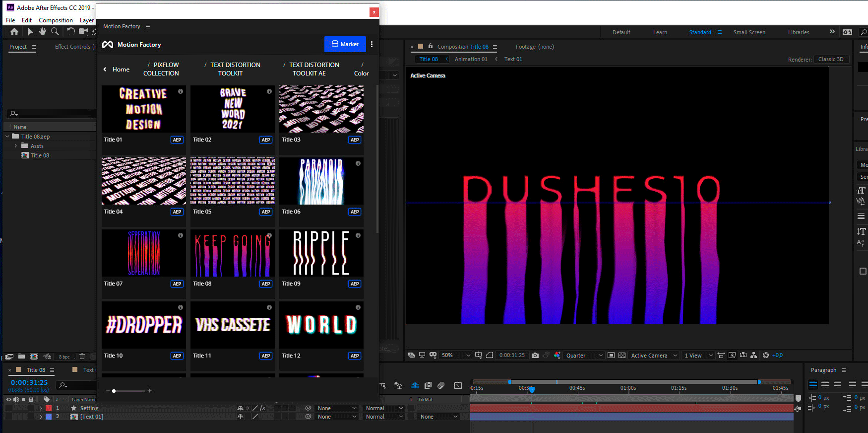Open the Motion Factory kebab options menu
The image size is (868, 433).
(x=372, y=44)
